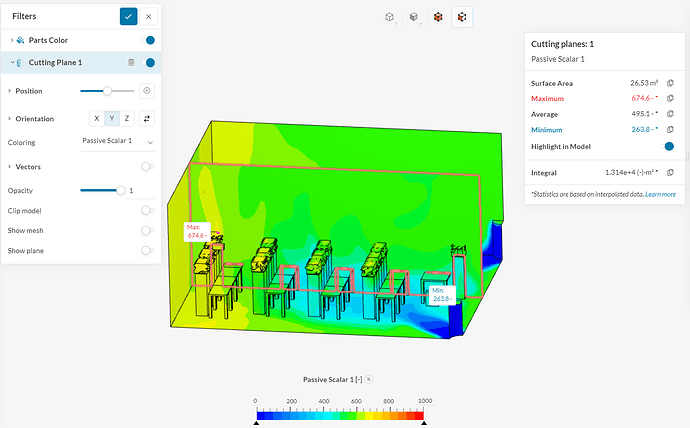This screenshot has height=428, width=690.
Task: Click the Minimum statistic label
Action: coord(547,130)
